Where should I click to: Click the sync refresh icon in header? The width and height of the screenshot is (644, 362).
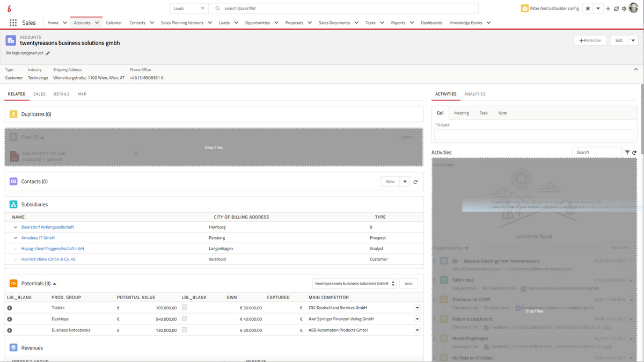616,9
